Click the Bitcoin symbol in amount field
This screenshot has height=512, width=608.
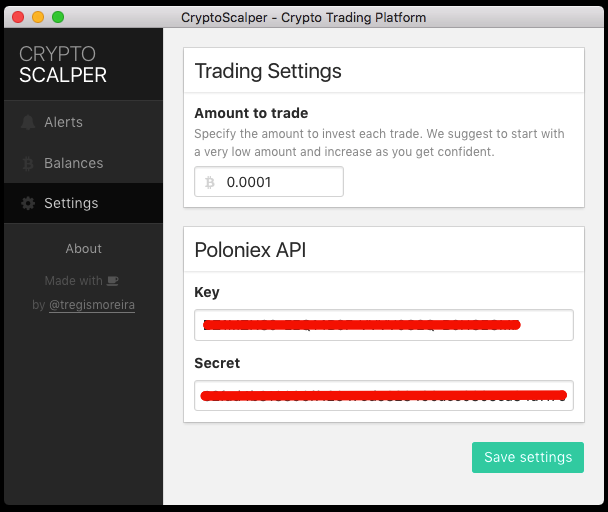coord(210,182)
